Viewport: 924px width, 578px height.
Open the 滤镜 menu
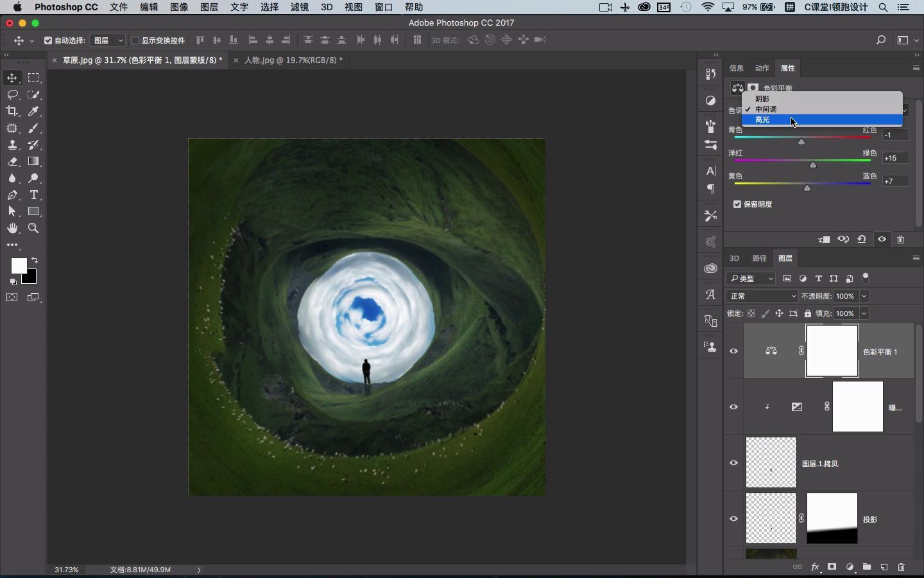pos(300,7)
